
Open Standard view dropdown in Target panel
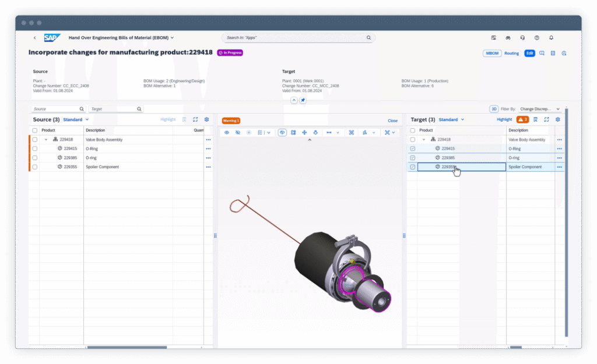[451, 119]
